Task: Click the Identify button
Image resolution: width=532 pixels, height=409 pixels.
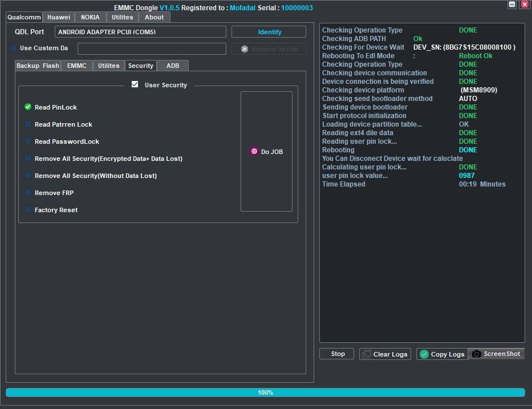Action: [269, 32]
